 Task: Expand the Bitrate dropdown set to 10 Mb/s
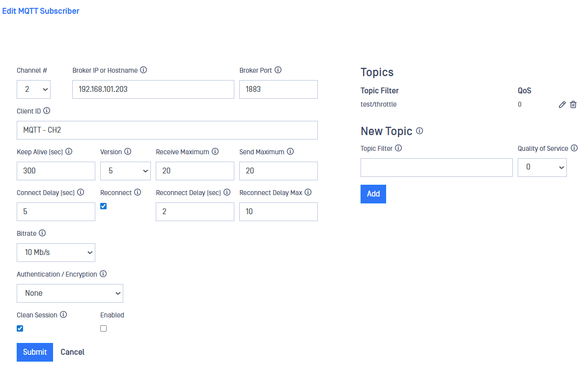pyautogui.click(x=56, y=253)
